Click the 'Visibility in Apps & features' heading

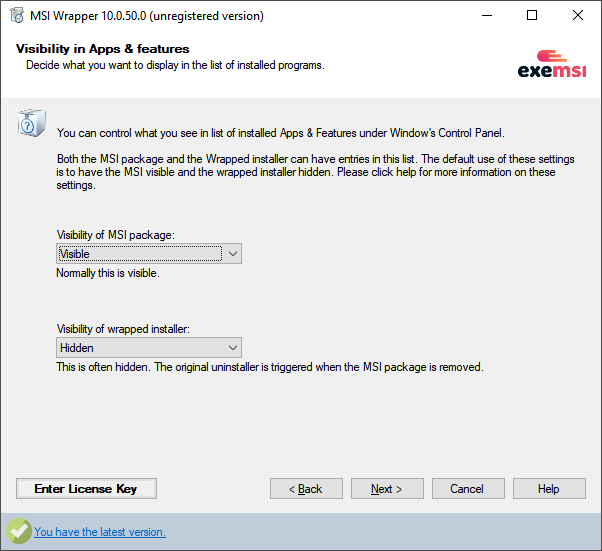click(x=103, y=49)
